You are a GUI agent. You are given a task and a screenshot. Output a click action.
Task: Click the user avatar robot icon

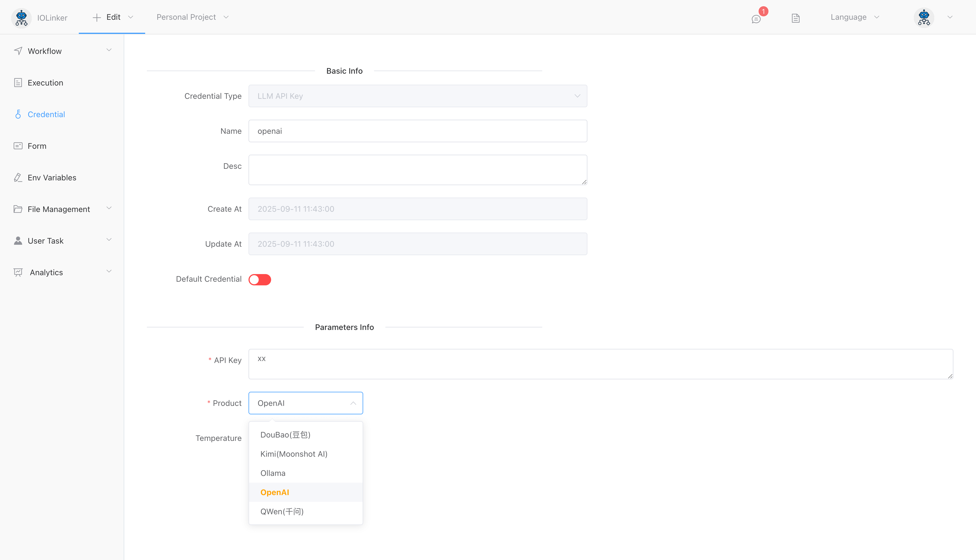point(924,18)
